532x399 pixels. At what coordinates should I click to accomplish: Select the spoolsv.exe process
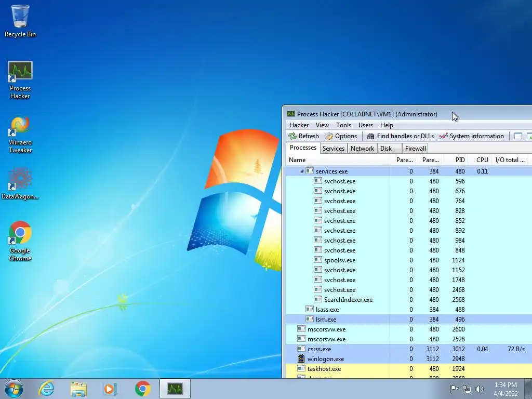point(409,260)
